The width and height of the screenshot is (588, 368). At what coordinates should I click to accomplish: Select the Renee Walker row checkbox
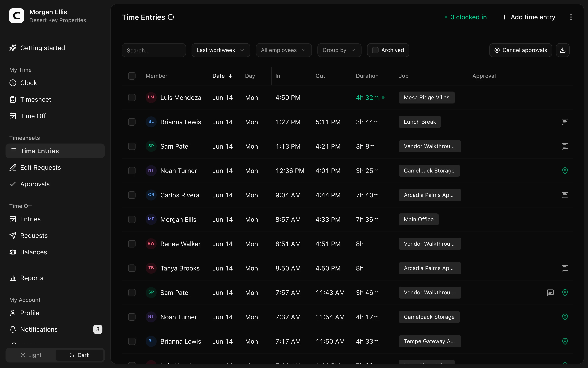point(132,244)
